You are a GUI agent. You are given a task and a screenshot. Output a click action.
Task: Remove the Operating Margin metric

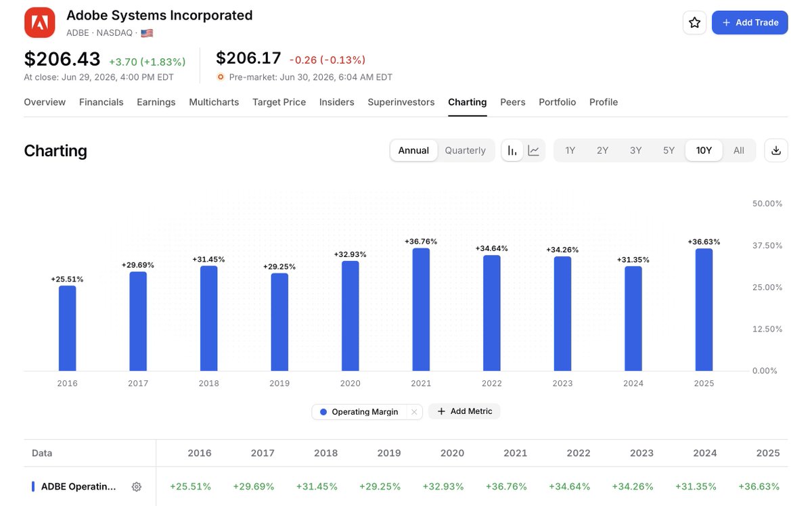(414, 411)
